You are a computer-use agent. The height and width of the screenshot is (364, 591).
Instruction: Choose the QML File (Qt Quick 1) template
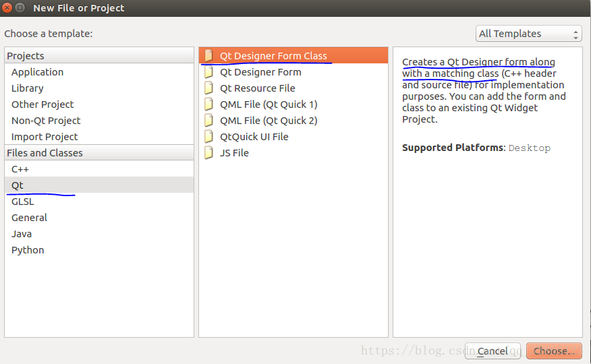[293, 104]
